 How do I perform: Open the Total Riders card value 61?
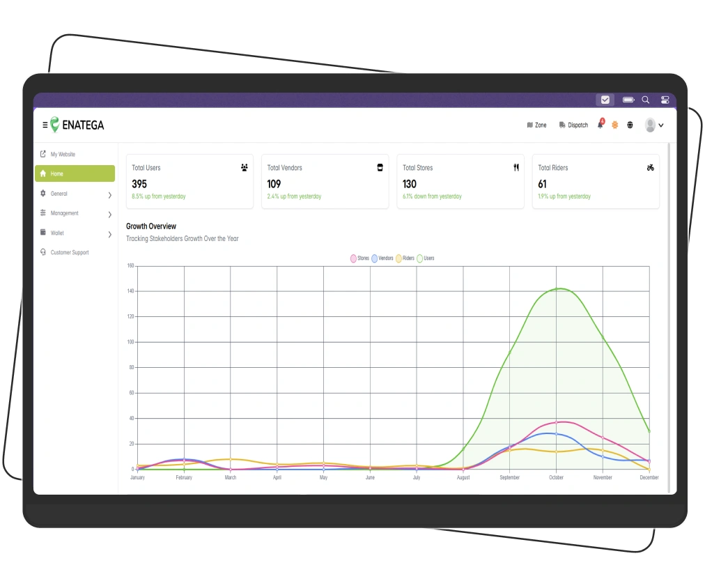542,184
